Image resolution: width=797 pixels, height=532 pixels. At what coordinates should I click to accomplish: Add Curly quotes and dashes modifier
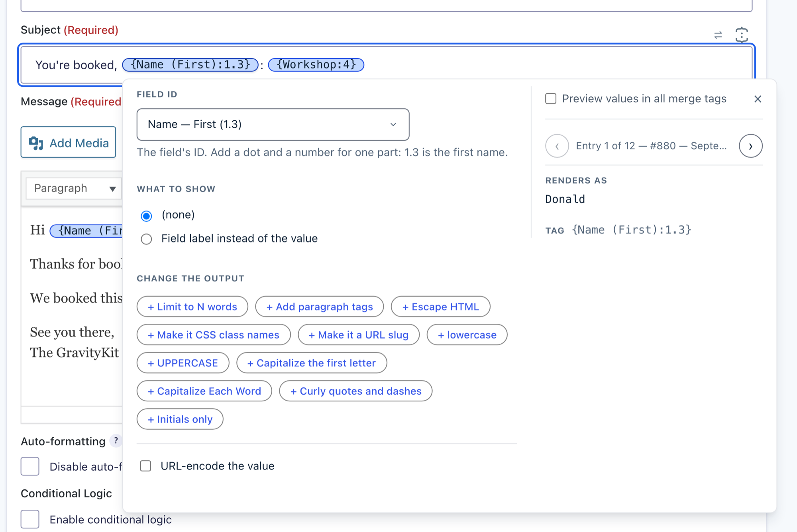click(x=356, y=391)
